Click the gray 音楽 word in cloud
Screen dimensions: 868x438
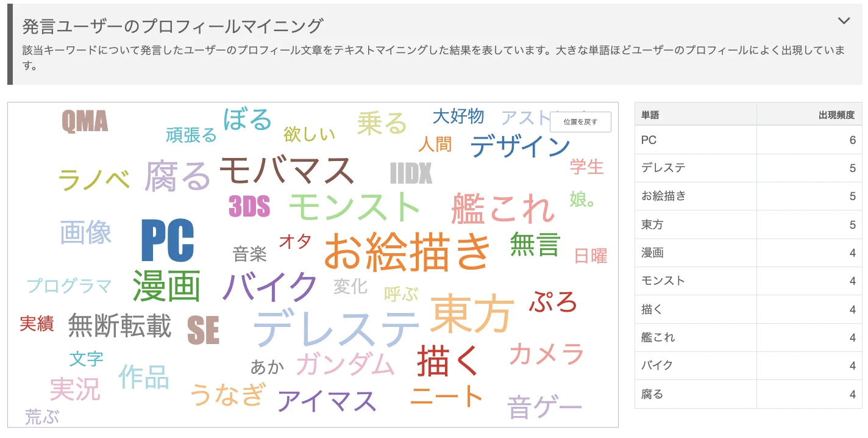tap(250, 254)
